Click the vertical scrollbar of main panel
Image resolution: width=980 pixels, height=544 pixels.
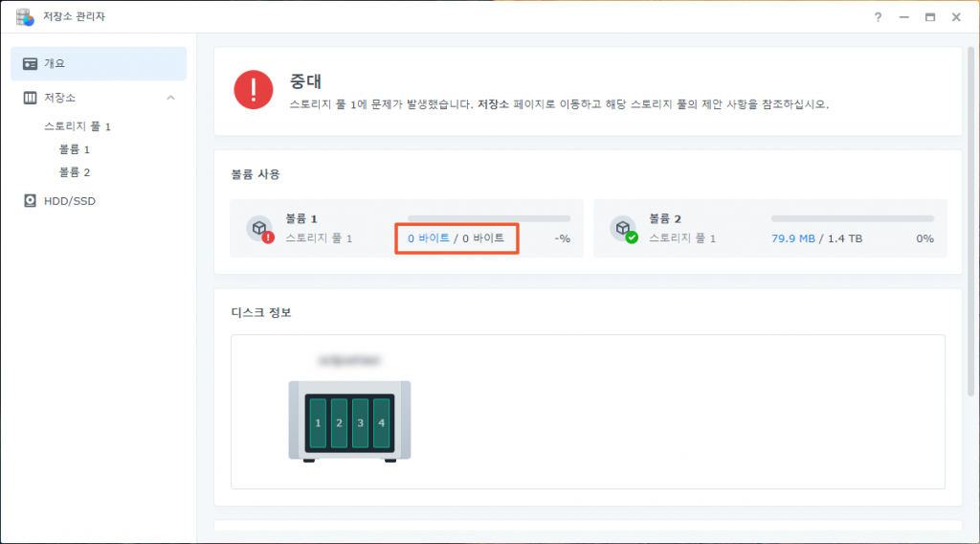click(x=970, y=221)
